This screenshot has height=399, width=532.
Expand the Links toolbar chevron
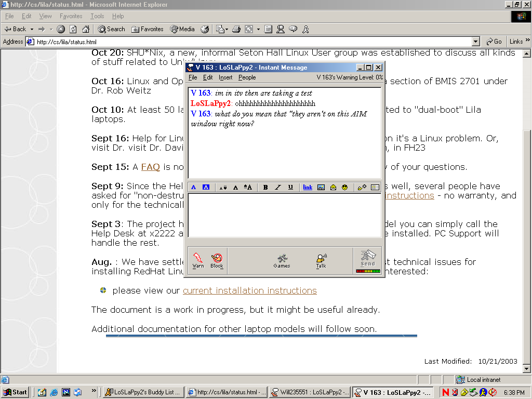(x=528, y=40)
